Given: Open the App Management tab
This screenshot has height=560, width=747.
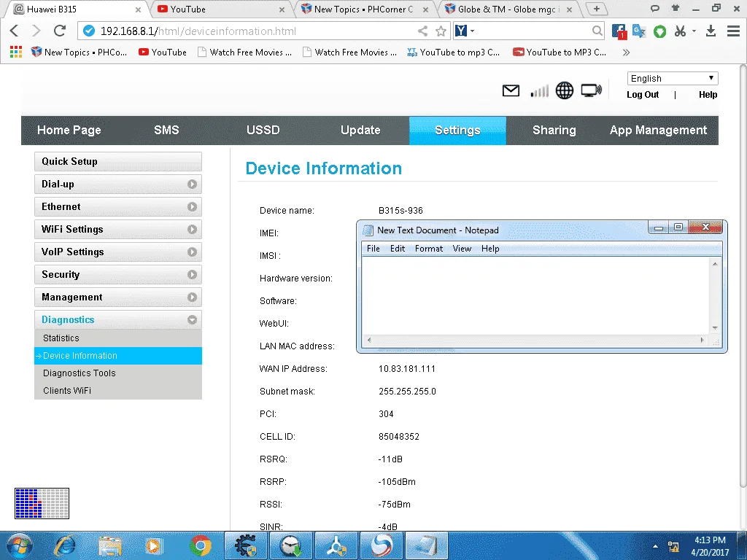Looking at the screenshot, I should (x=659, y=130).
